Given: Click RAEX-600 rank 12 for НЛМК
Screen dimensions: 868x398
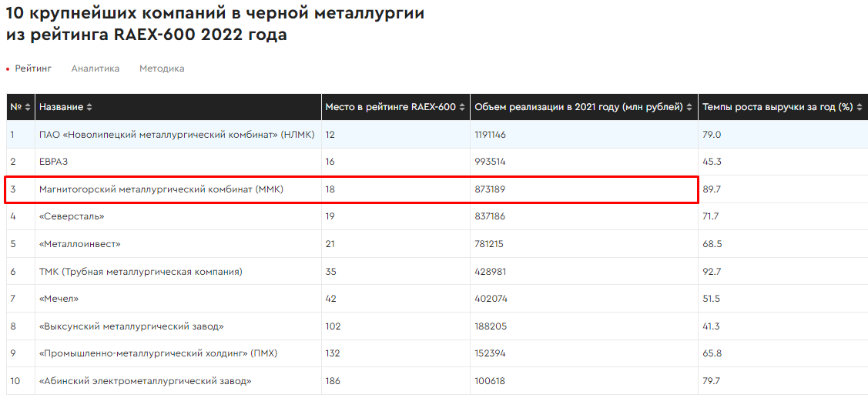Looking at the screenshot, I should [x=330, y=135].
